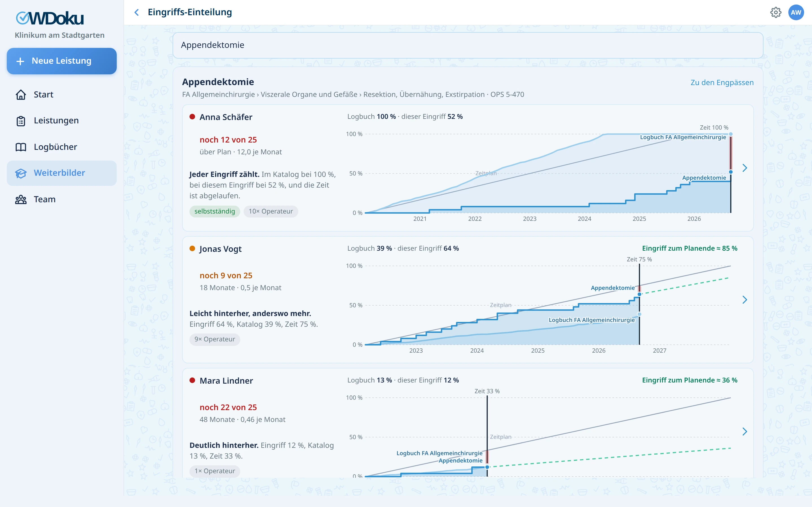The height and width of the screenshot is (507, 812).
Task: Create a Neue Leistung
Action: point(62,61)
